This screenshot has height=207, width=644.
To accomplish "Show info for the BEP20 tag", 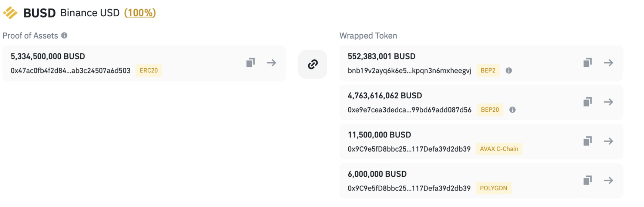I will 512,110.
